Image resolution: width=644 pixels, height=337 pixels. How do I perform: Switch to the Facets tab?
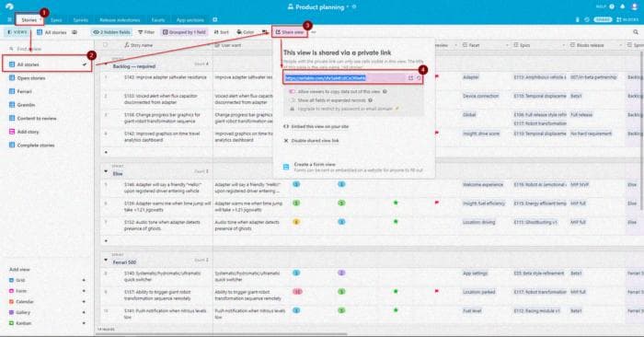[x=158, y=20]
